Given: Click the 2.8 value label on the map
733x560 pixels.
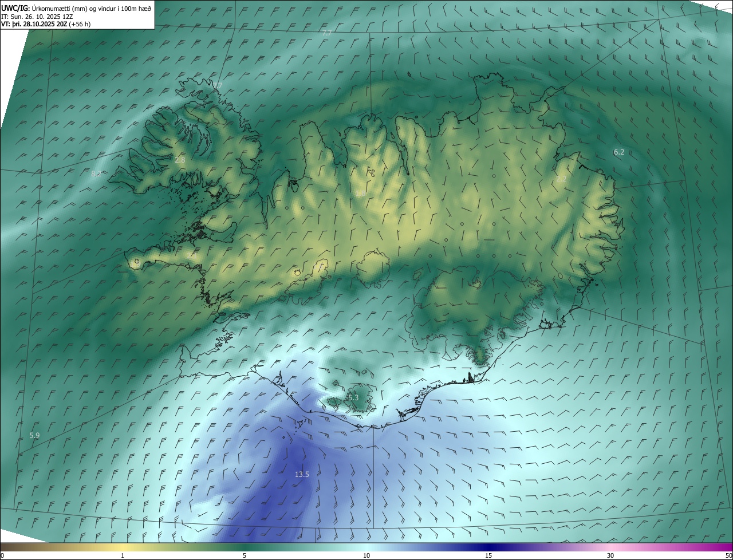Looking at the screenshot, I should coord(180,160).
